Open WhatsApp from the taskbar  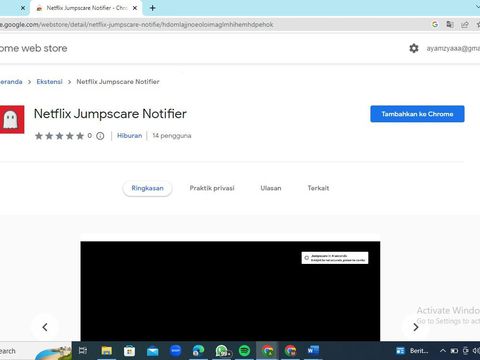click(222, 351)
